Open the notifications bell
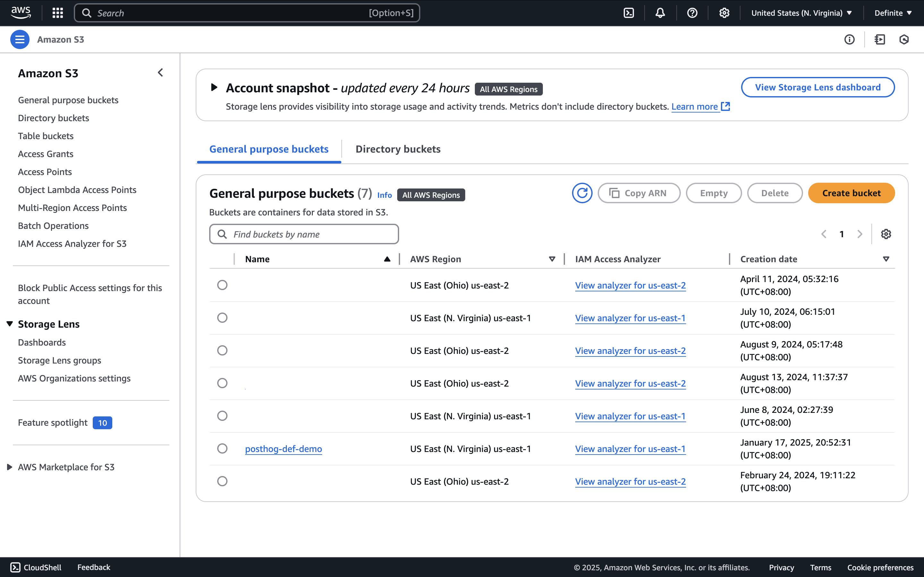 coord(660,13)
